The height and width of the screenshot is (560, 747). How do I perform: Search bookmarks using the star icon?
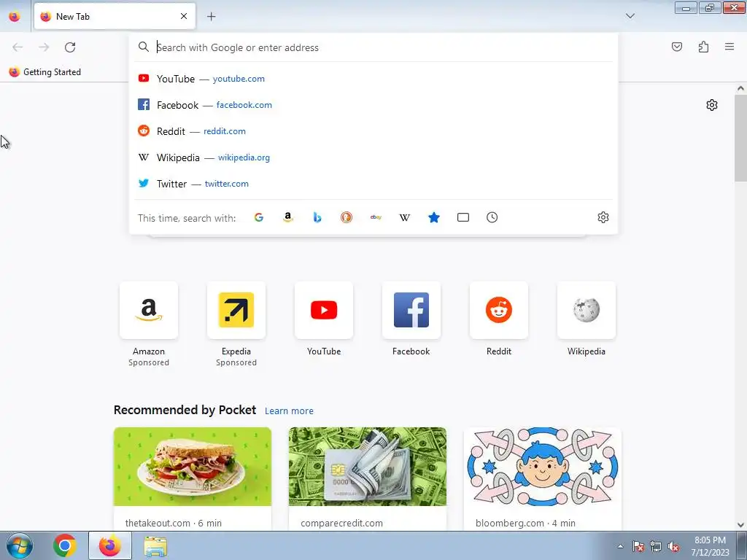pyautogui.click(x=434, y=217)
